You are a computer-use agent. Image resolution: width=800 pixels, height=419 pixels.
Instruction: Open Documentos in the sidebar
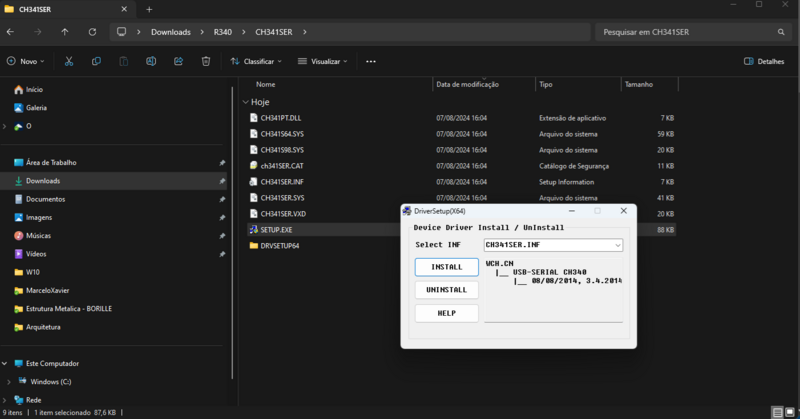tap(45, 199)
